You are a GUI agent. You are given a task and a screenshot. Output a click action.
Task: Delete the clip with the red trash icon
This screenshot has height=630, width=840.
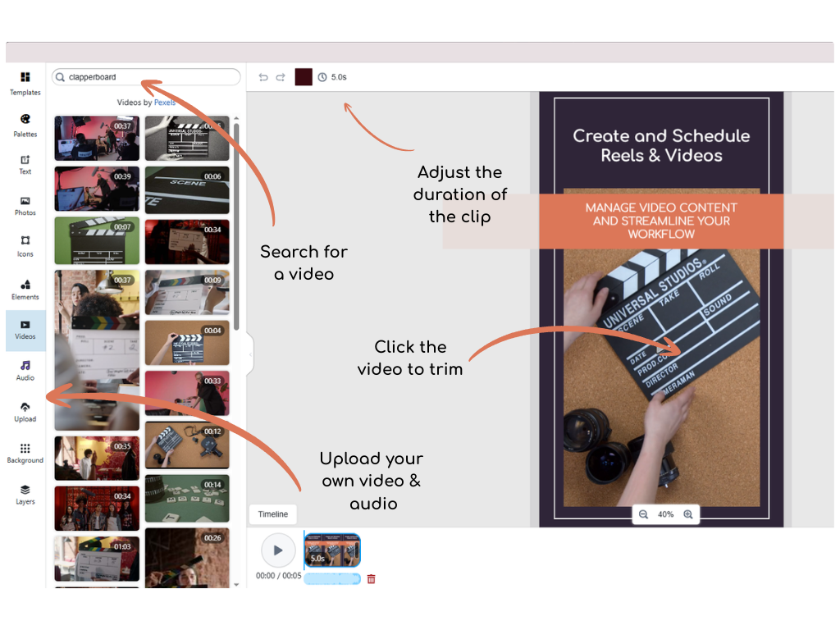[372, 578]
